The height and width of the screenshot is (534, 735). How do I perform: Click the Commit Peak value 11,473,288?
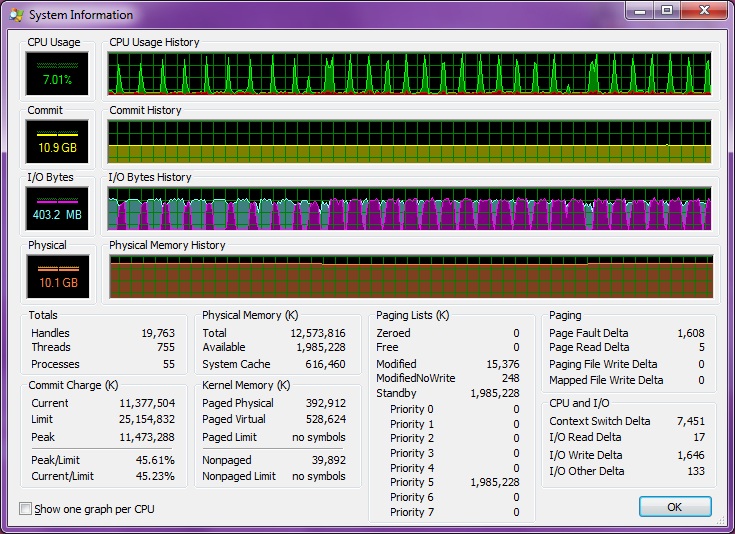coord(147,437)
